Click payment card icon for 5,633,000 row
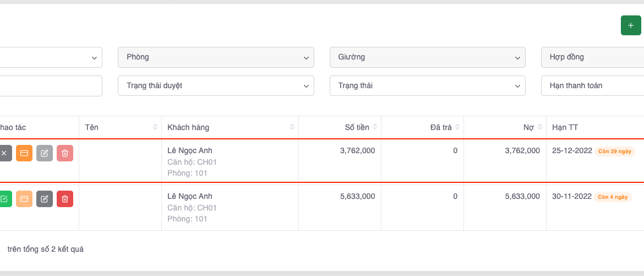Viewport: 644px width, 276px height. pos(24,199)
